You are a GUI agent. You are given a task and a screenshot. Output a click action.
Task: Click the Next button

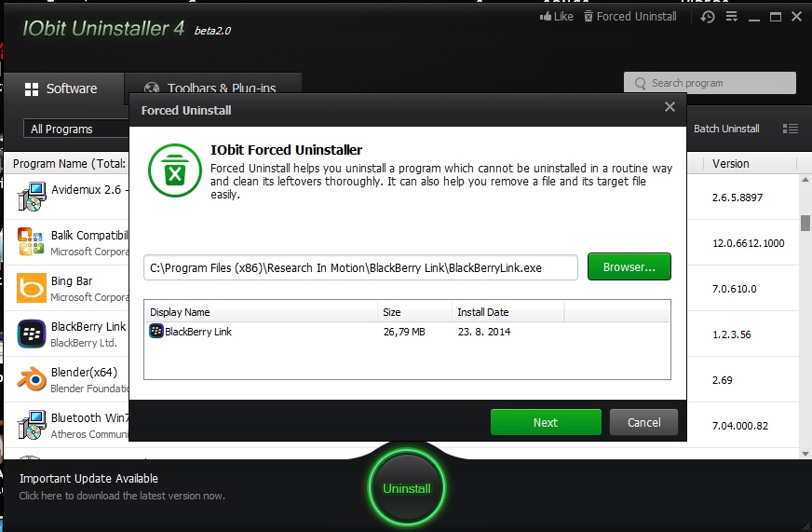[x=546, y=422]
